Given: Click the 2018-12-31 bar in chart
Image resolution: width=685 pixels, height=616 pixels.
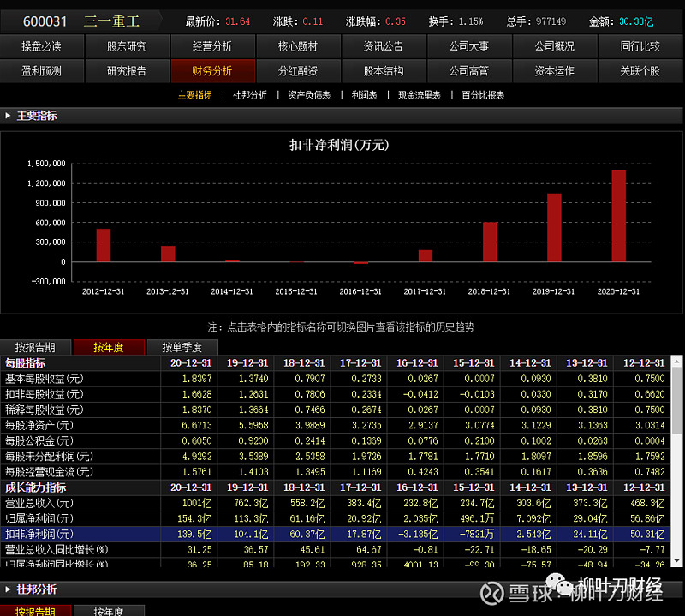Looking at the screenshot, I should 490,242.
